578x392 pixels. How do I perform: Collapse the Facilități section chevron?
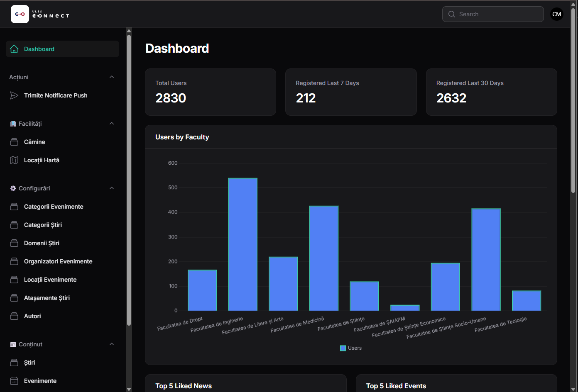click(112, 124)
